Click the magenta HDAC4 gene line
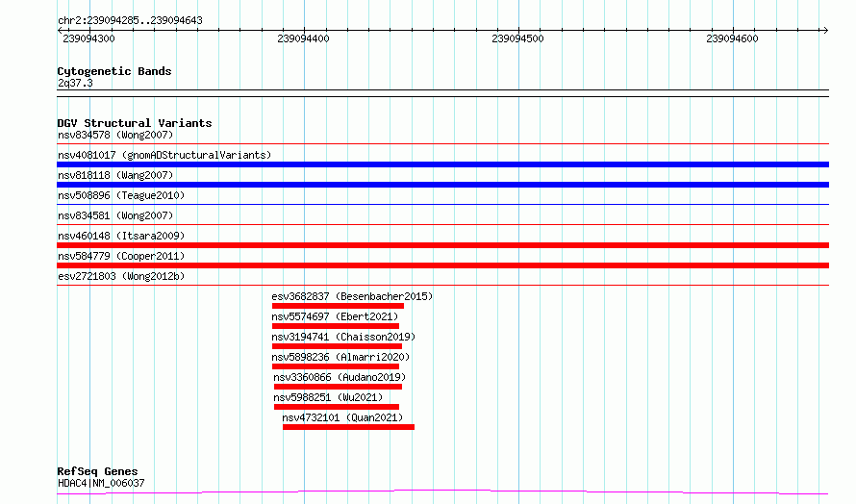The width and height of the screenshot is (856, 504). coord(442,491)
